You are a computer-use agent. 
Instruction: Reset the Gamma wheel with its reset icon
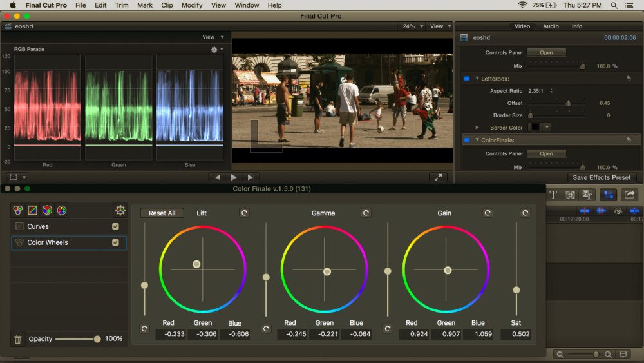coord(366,213)
